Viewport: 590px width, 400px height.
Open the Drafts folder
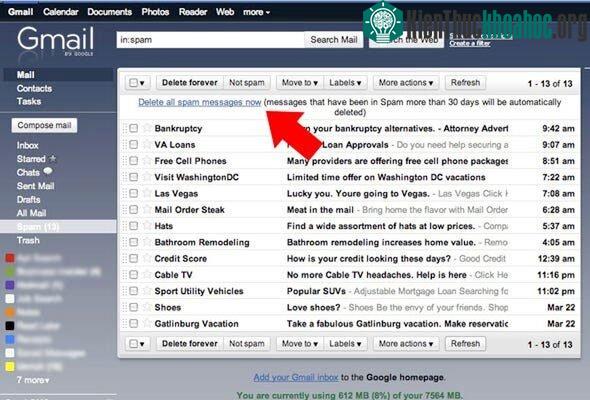(29, 199)
